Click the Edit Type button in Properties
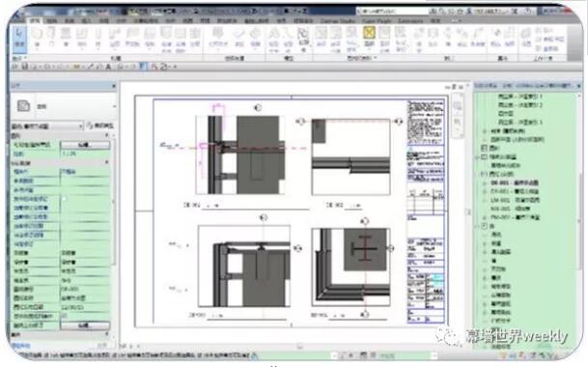Viewport: 588px width, 367px height. (100, 127)
